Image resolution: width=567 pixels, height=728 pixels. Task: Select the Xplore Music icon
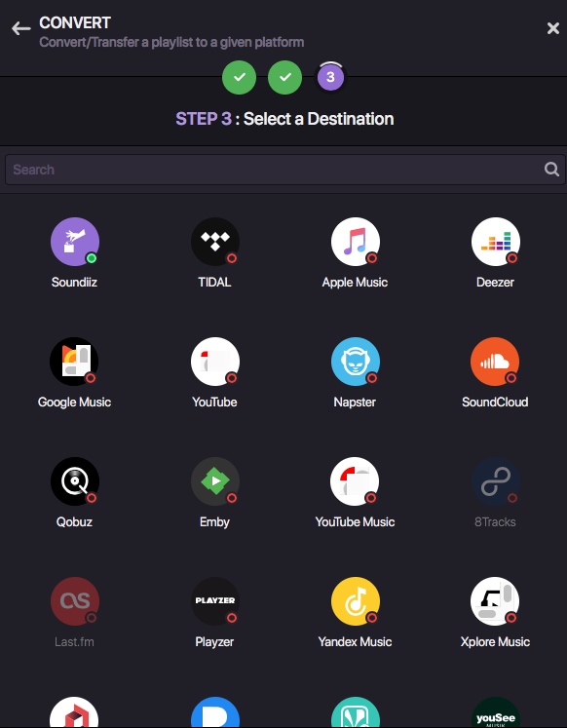495,600
